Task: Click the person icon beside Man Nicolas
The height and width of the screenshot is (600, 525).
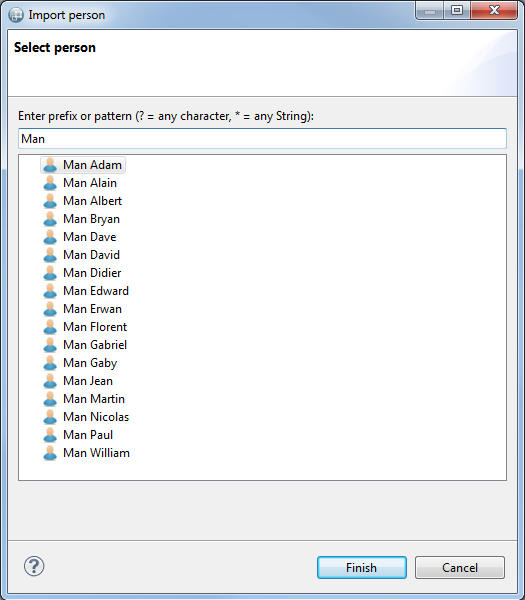Action: tap(50, 417)
